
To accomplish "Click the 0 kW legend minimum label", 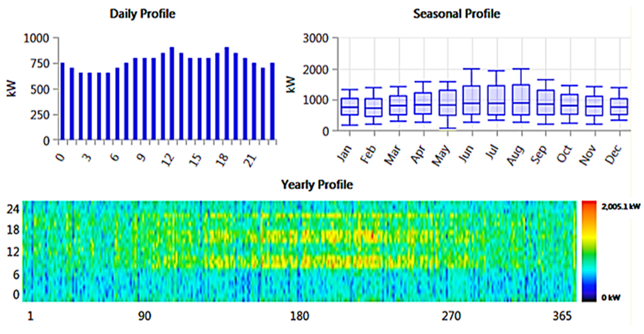I will tap(611, 298).
